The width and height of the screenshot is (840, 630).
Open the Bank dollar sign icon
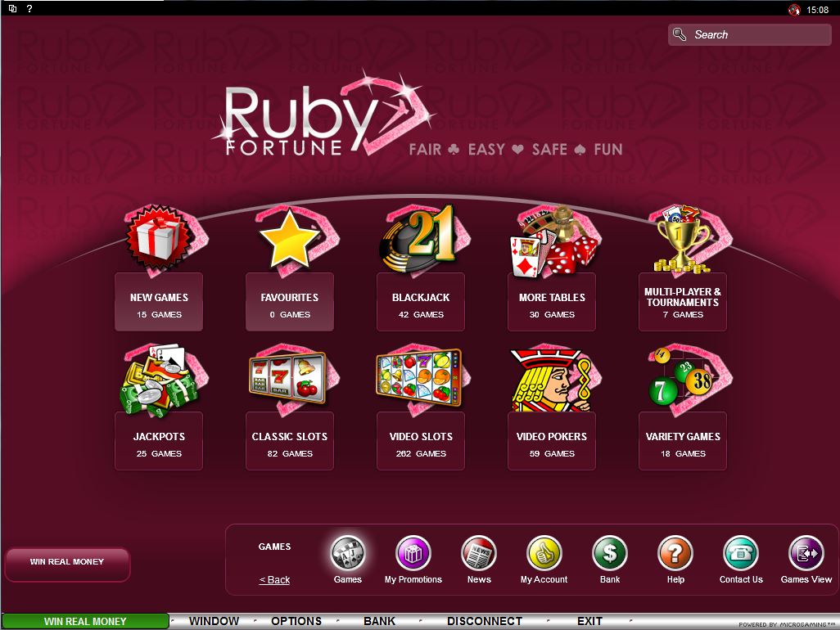tap(610, 553)
